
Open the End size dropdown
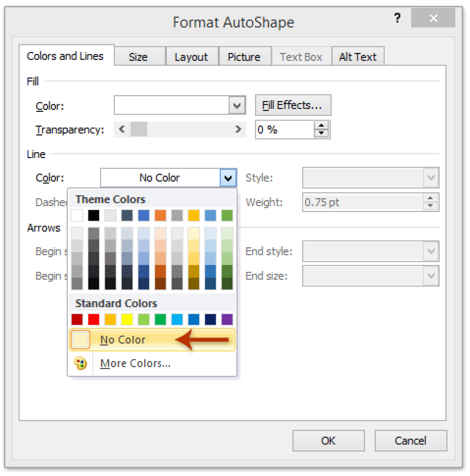tap(431, 275)
